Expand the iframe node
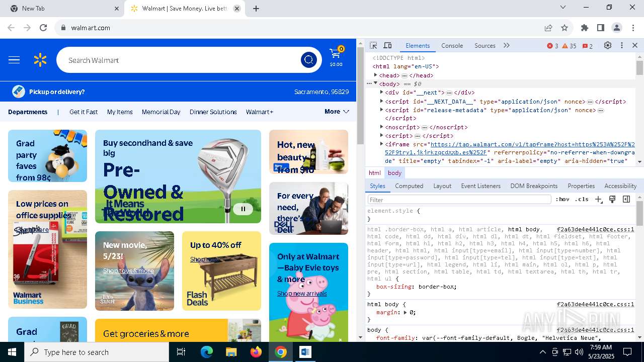Image resolution: width=644 pixels, height=362 pixels. point(381,144)
